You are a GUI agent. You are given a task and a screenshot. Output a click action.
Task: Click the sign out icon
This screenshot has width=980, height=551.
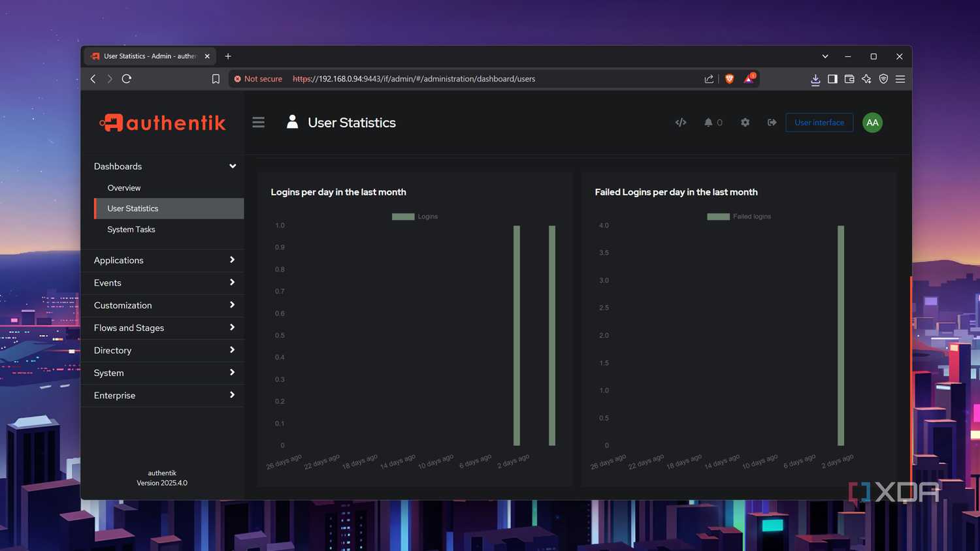coord(772,122)
